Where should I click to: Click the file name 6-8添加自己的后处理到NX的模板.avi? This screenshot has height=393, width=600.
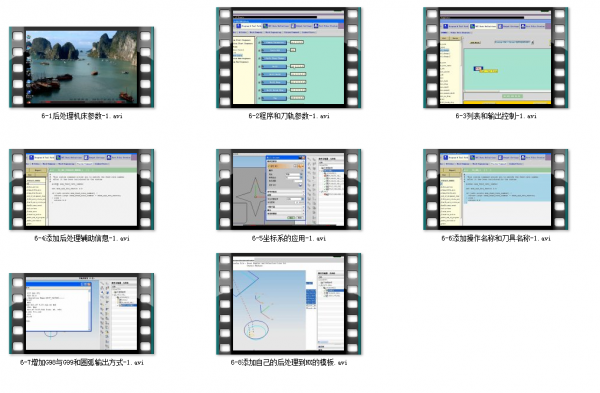click(x=289, y=362)
